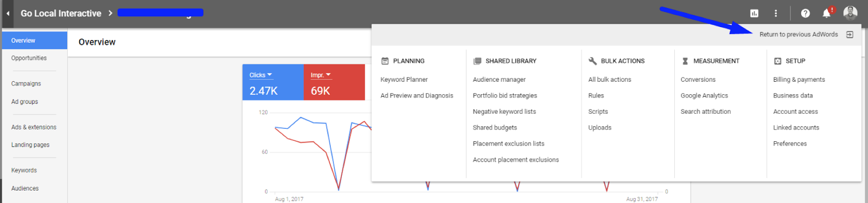
Task: Open Keyword Planner
Action: (x=404, y=80)
